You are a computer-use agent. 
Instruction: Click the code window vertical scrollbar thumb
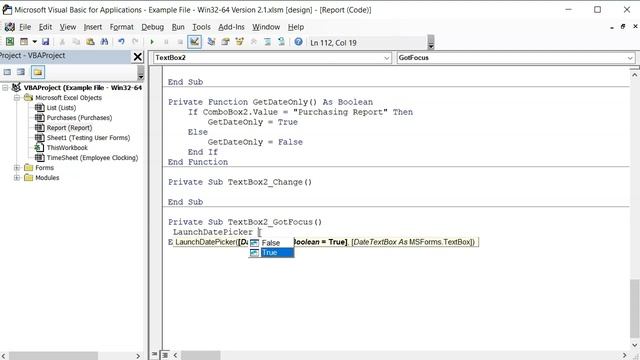click(634, 308)
